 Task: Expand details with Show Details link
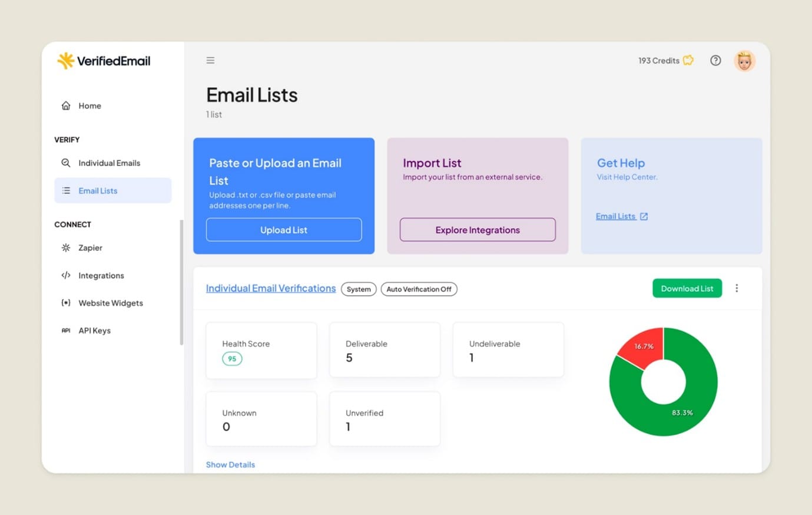230,464
